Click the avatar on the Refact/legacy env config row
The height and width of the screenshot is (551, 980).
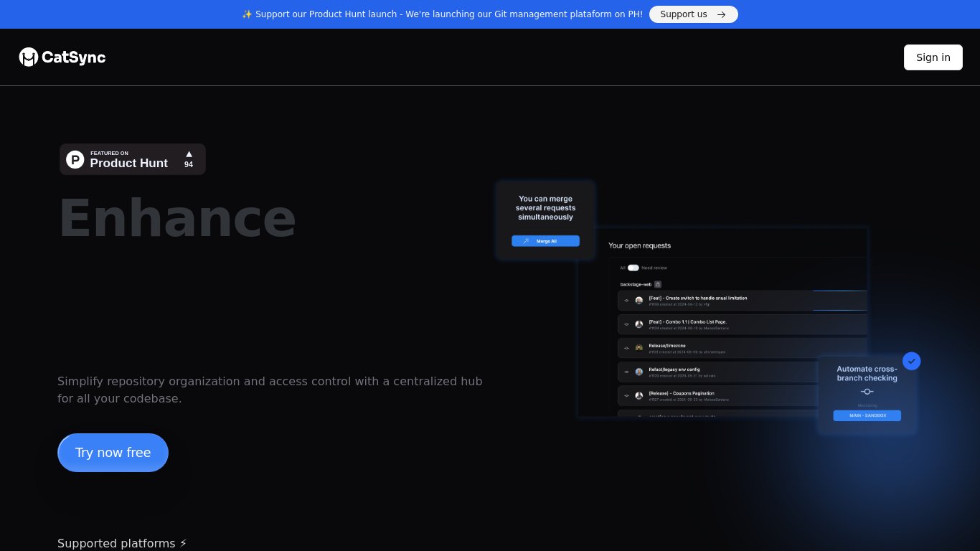click(639, 372)
